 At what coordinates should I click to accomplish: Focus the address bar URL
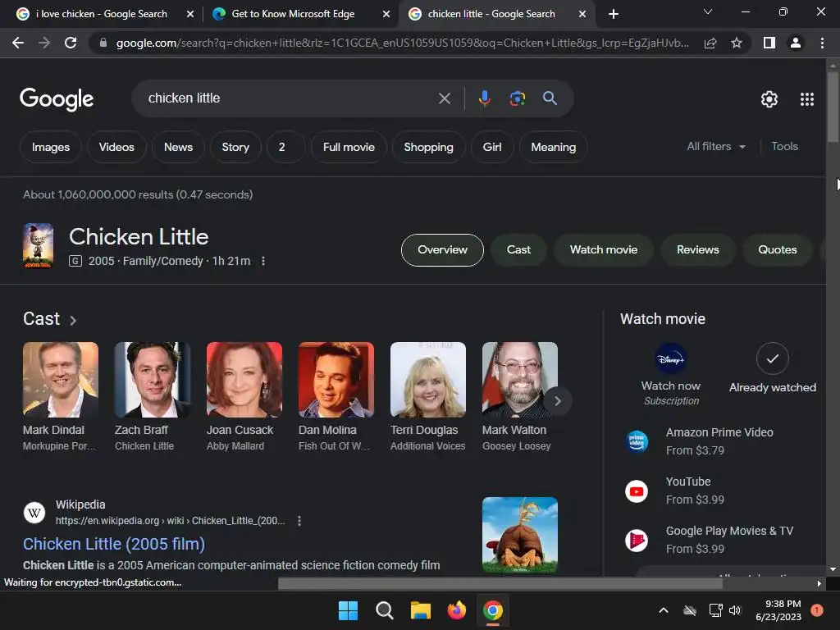tap(402, 43)
